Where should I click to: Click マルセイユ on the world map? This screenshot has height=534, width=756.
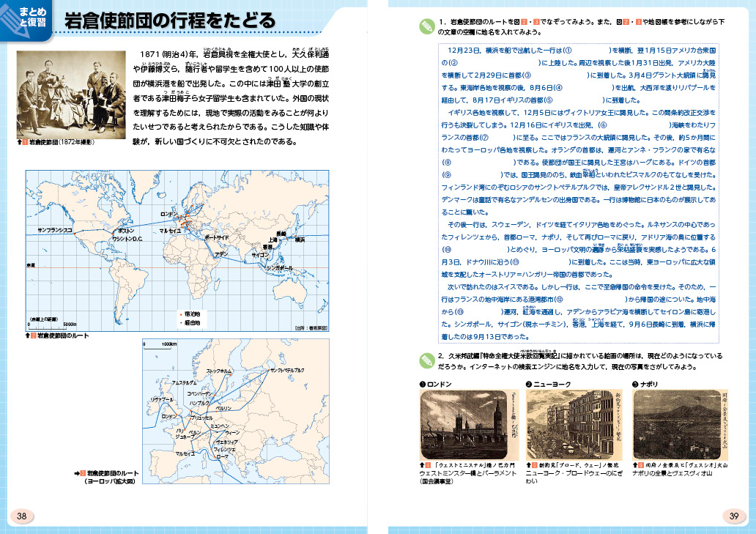coord(170,231)
